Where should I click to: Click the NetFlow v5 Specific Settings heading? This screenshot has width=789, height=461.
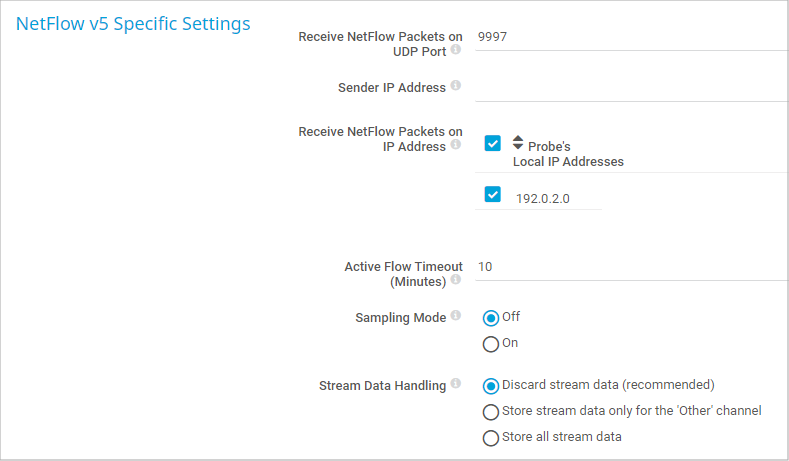133,24
